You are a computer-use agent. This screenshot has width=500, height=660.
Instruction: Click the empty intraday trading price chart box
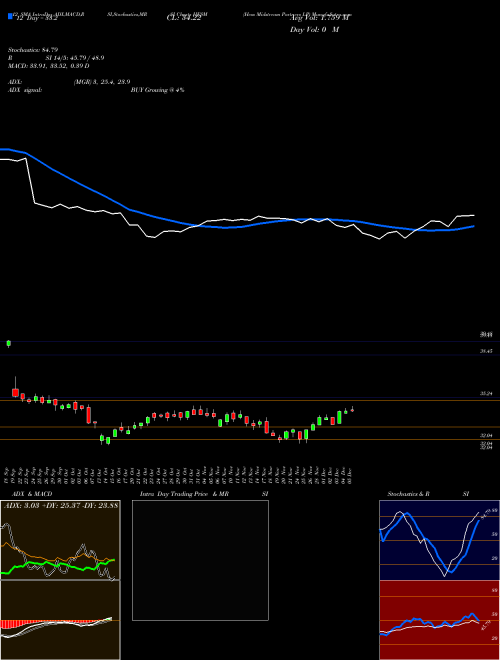pos(200,560)
